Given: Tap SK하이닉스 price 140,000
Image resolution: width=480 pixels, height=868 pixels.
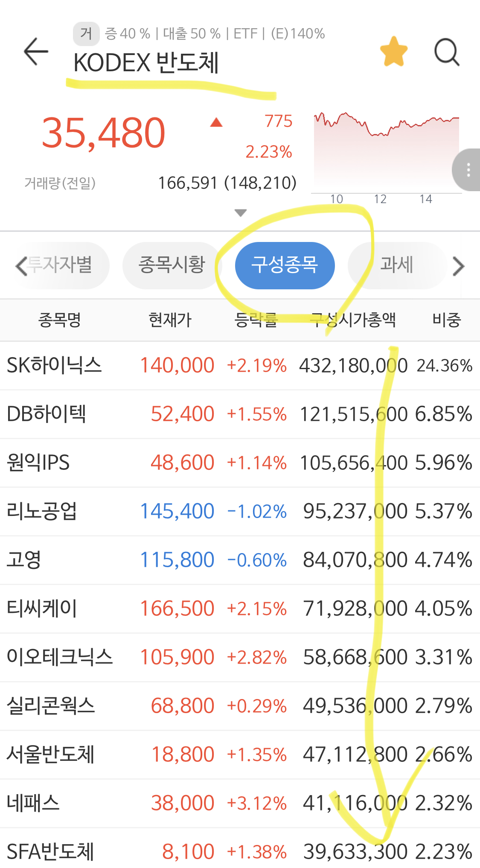Looking at the screenshot, I should click(177, 366).
